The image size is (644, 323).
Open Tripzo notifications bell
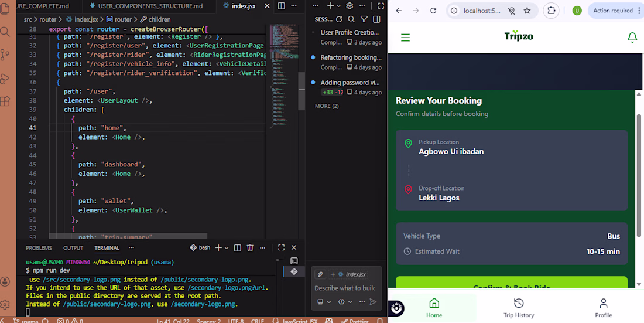point(632,38)
